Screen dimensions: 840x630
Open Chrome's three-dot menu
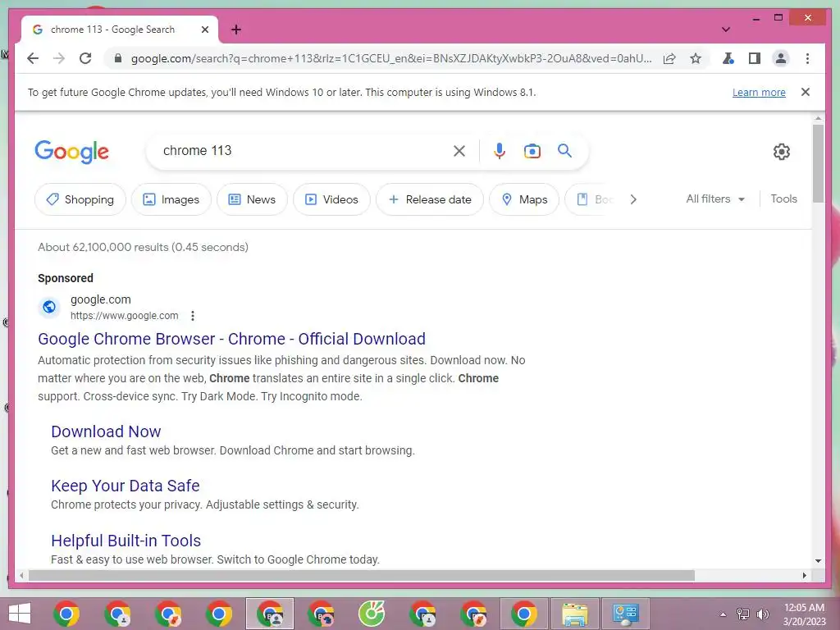[x=807, y=58]
